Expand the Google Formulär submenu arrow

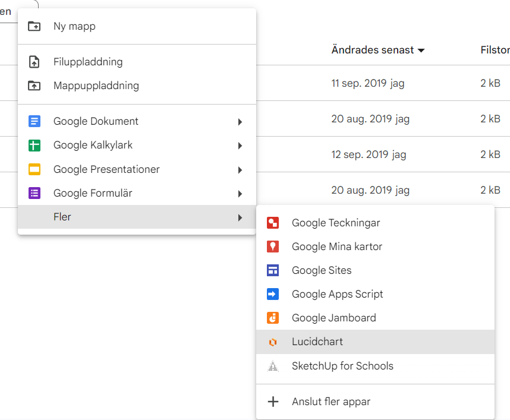tap(240, 194)
